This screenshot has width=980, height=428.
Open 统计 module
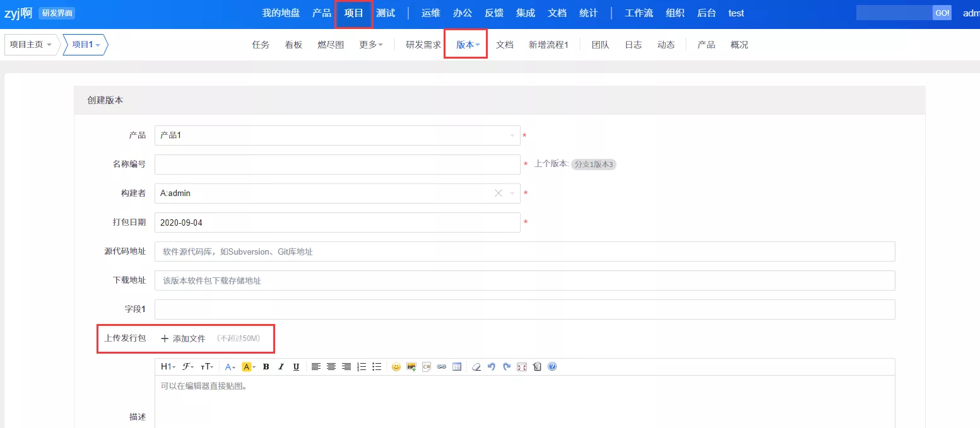tap(589, 13)
